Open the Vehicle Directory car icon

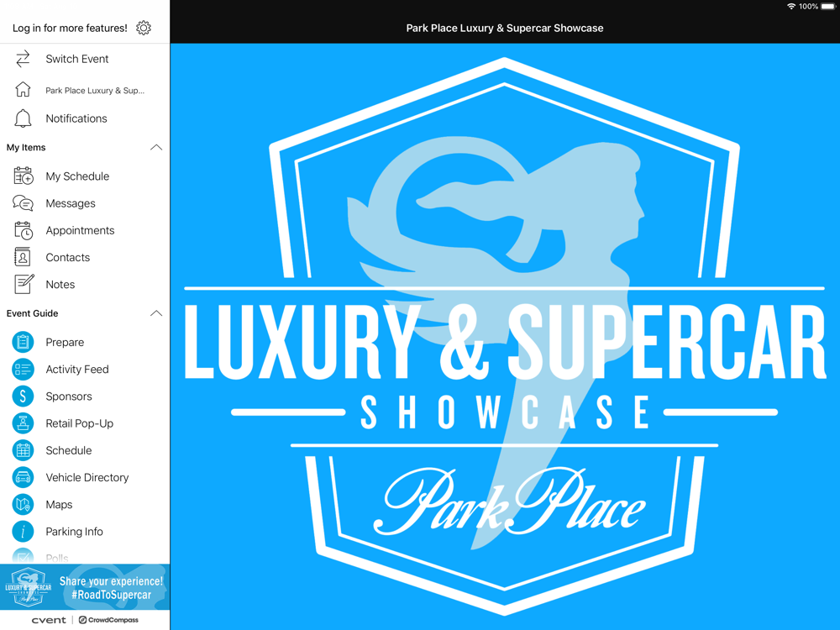click(23, 477)
